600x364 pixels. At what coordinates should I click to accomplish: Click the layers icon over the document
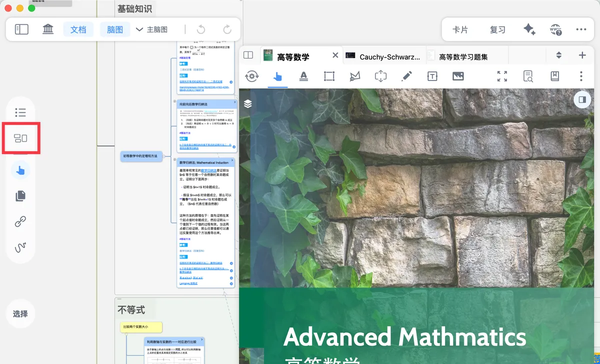click(248, 103)
